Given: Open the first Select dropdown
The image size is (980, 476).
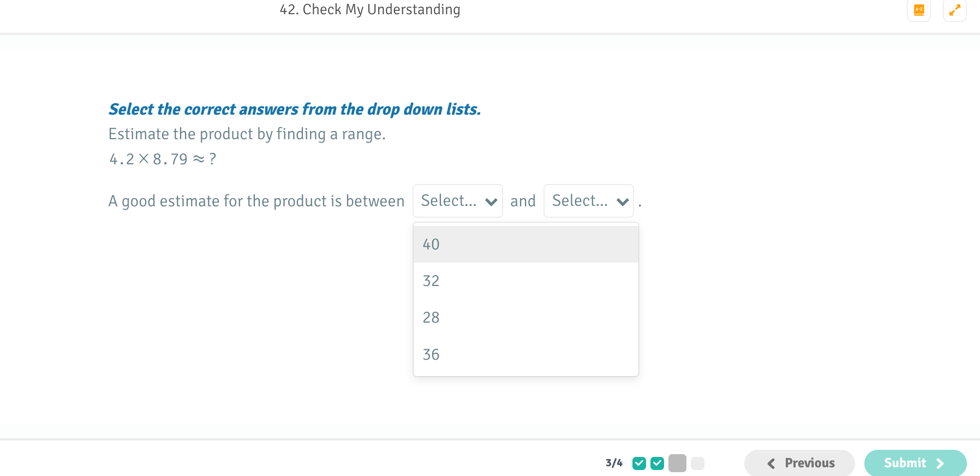Looking at the screenshot, I should (x=457, y=201).
